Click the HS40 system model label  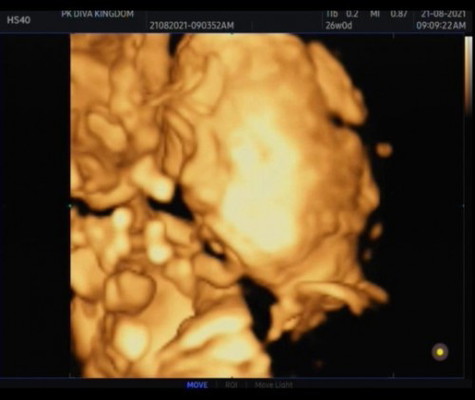pos(19,20)
